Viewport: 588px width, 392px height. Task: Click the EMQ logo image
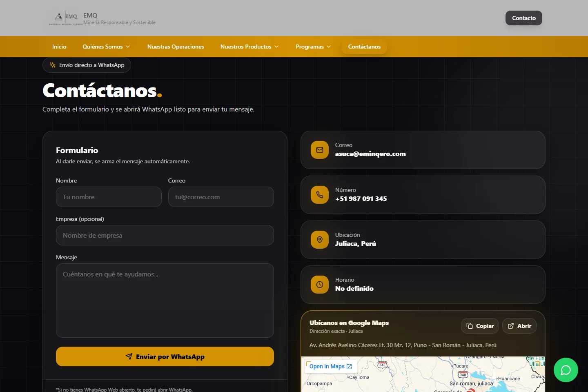pyautogui.click(x=65, y=18)
